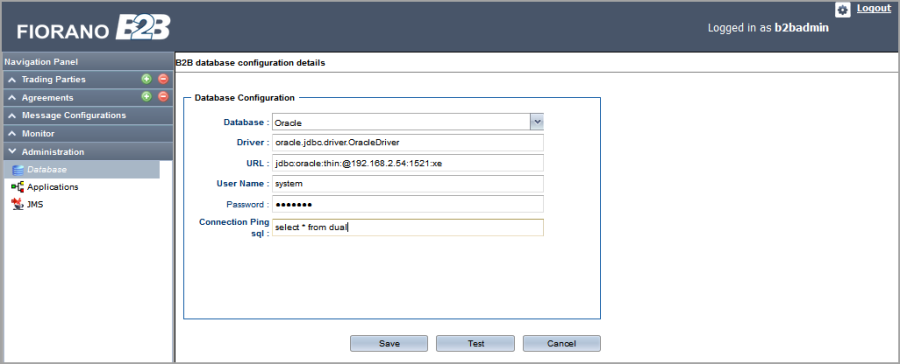Screen dimensions: 900x364
Task: Focus the Password field
Action: pos(408,204)
